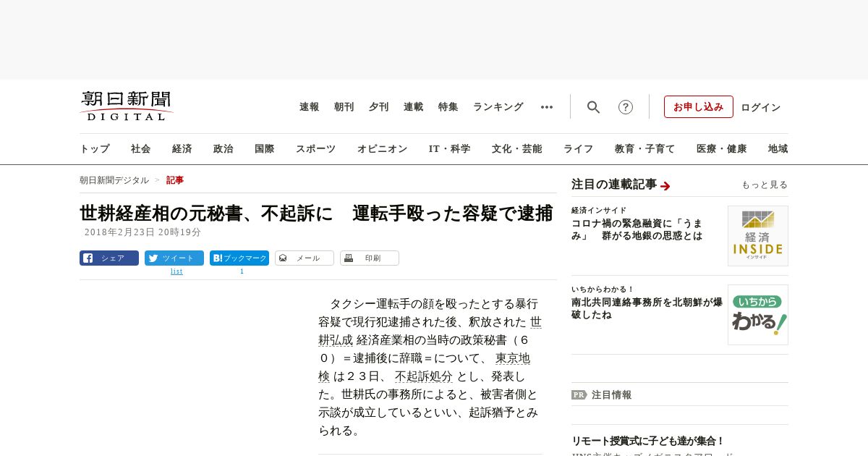868x456 pixels.
Task: Click the 世耕弘成 keyword link
Action: click(x=430, y=331)
